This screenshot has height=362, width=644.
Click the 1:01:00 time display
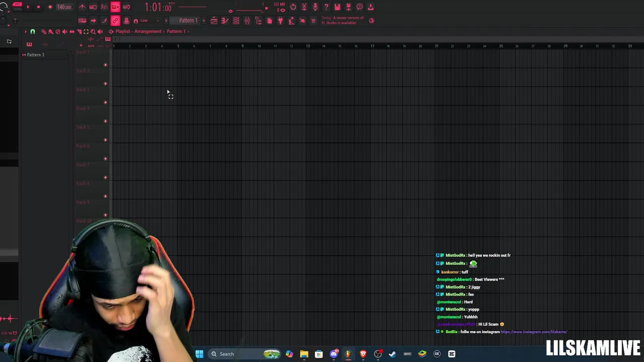[x=158, y=7]
